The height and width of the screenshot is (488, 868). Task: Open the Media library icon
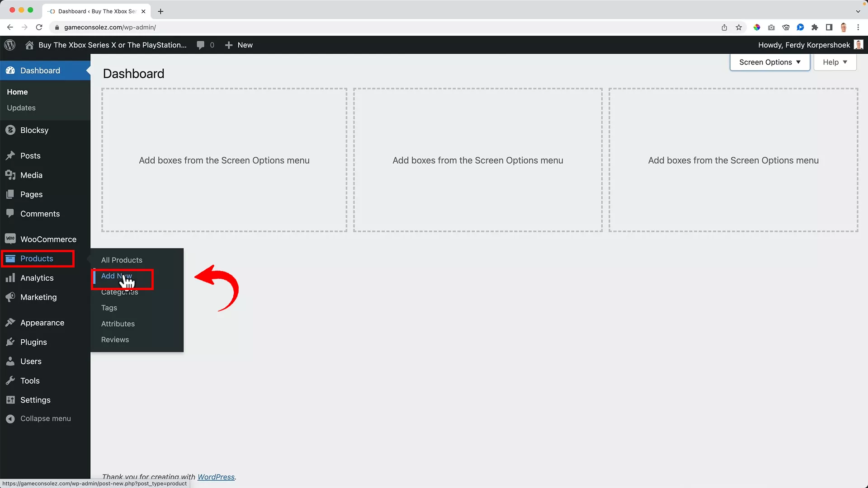tap(10, 175)
